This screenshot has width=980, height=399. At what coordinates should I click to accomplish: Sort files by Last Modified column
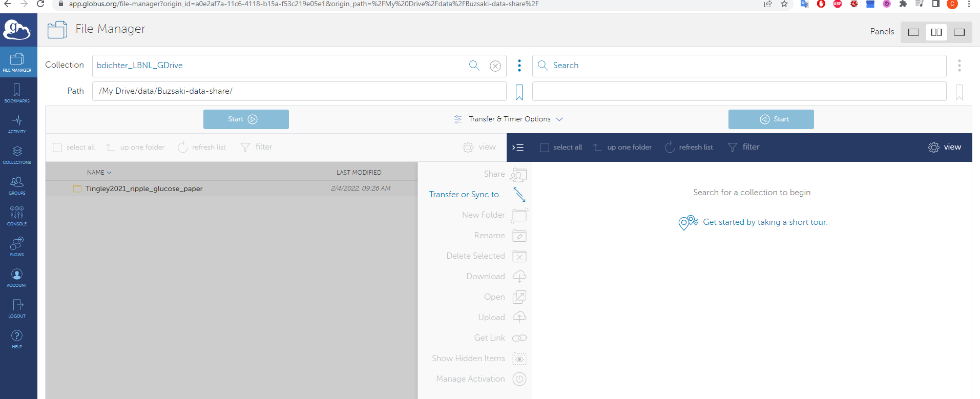pos(359,173)
